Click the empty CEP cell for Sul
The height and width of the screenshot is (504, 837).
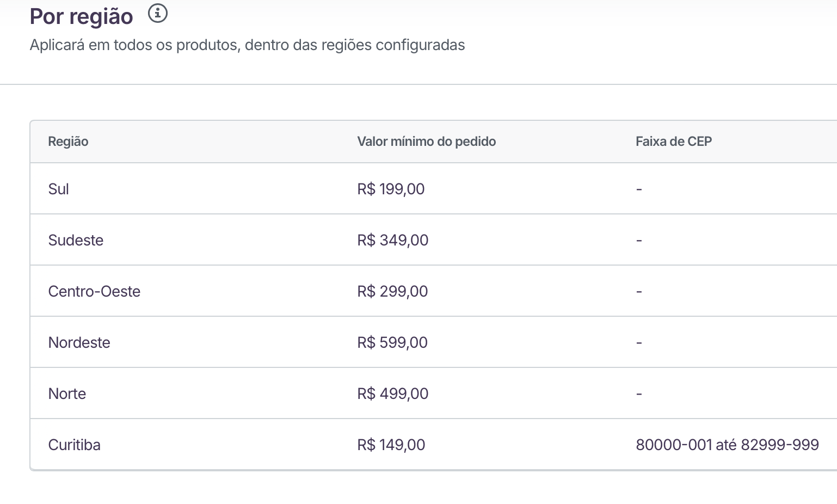point(639,189)
